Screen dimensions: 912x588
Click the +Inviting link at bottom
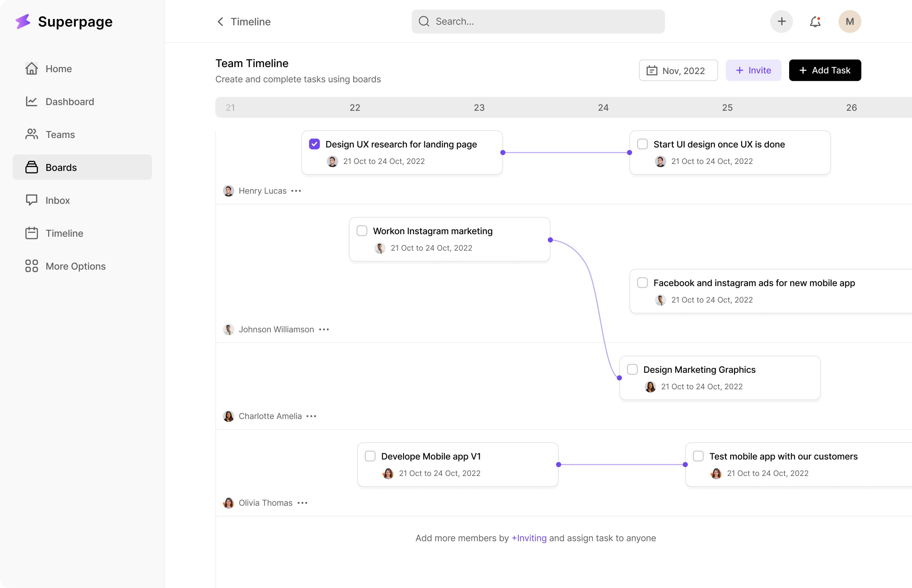529,538
